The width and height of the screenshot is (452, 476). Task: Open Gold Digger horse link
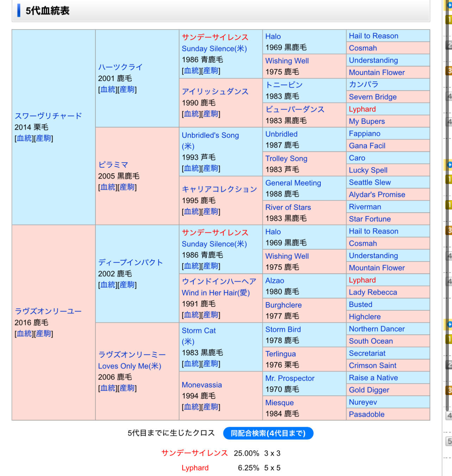(x=369, y=390)
